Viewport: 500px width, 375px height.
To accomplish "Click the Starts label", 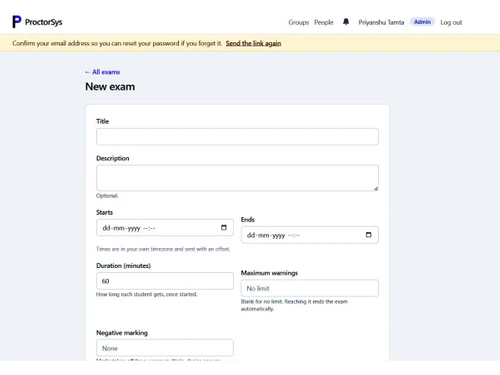I will coord(104,212).
